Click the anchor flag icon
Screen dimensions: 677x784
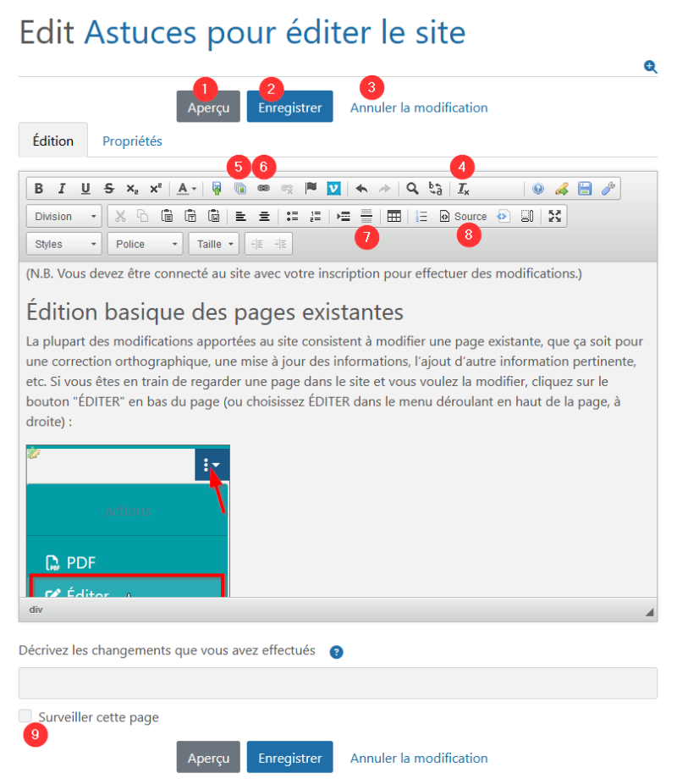coord(311,189)
